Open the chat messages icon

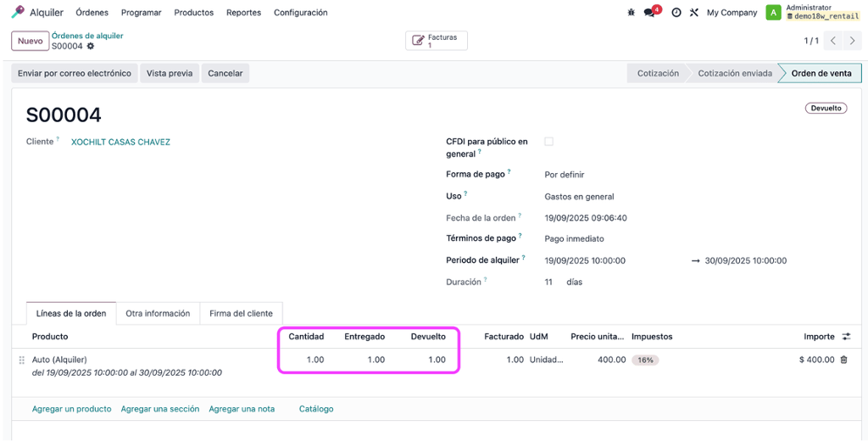point(652,12)
